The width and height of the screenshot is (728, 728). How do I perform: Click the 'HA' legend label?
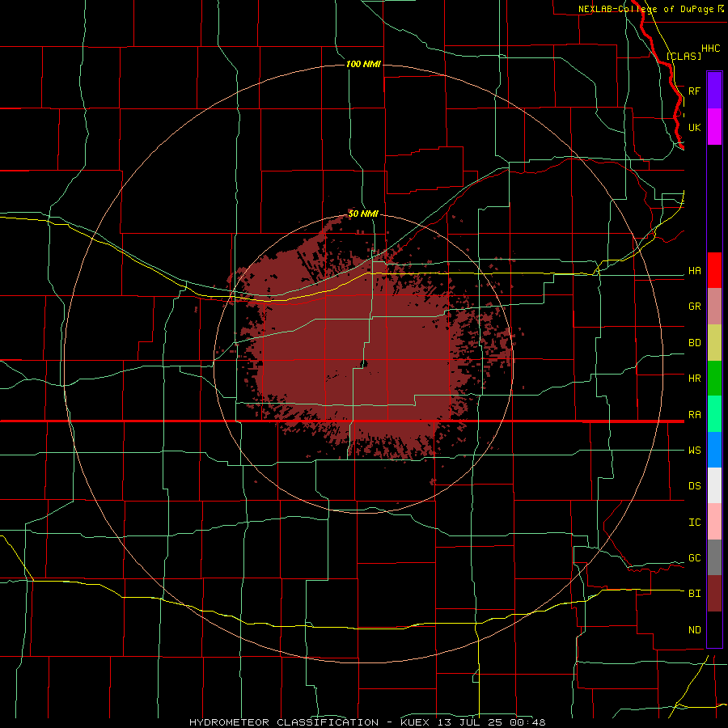pyautogui.click(x=695, y=271)
